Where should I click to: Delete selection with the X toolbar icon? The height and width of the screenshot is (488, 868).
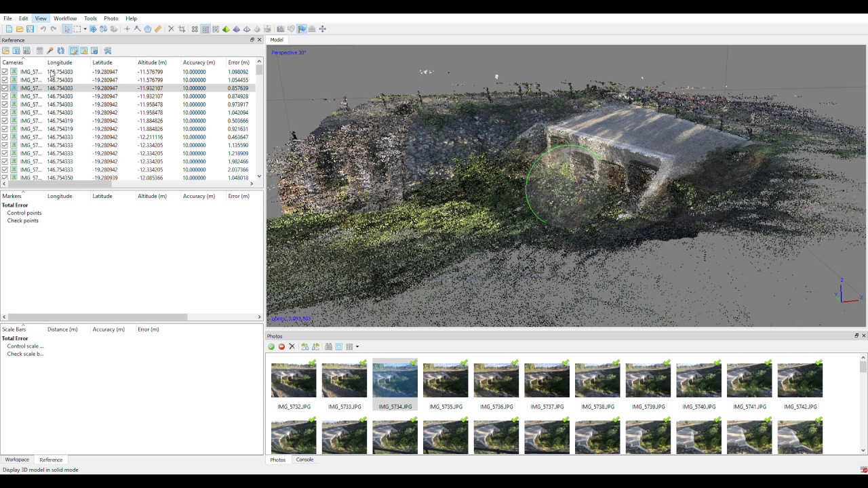[x=171, y=29]
